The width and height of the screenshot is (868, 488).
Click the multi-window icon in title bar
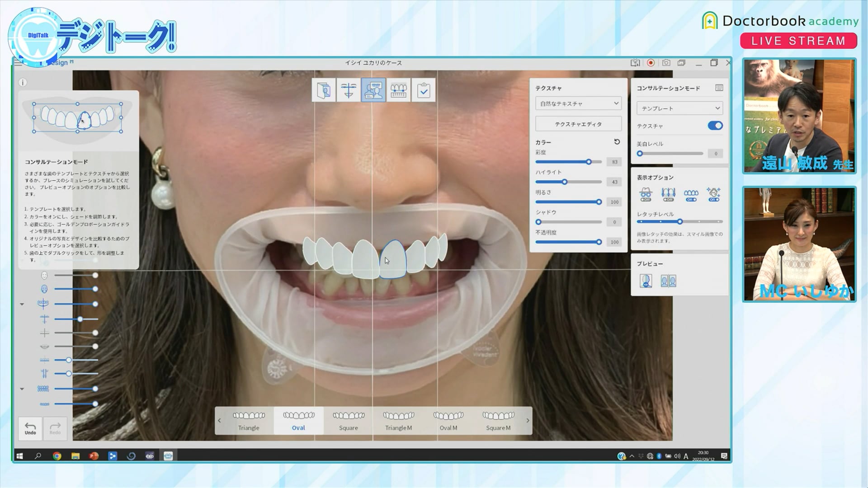pyautogui.click(x=681, y=63)
